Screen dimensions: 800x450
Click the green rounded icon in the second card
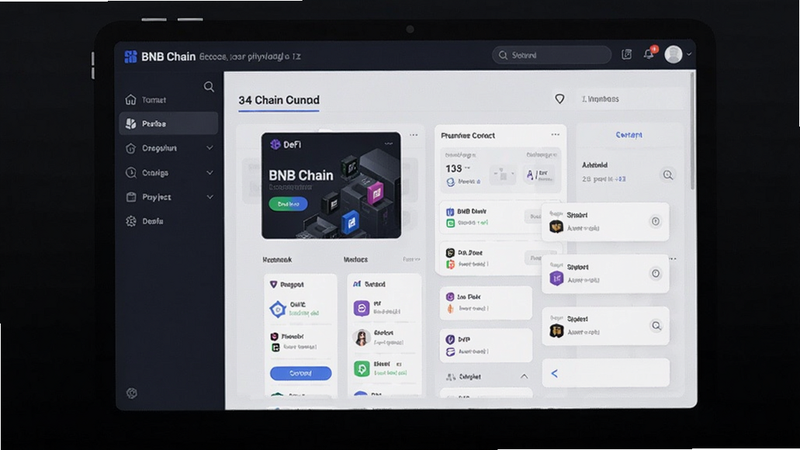362,368
